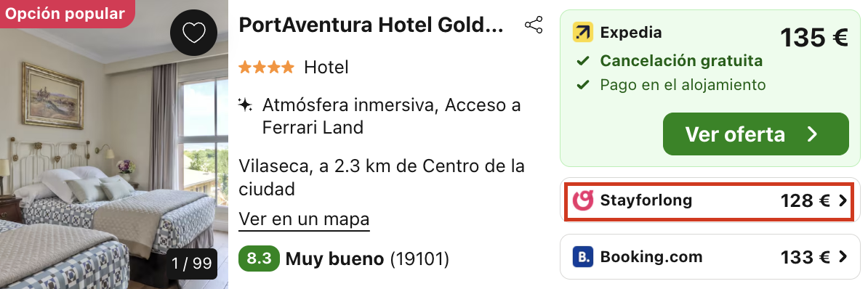Click the 8.3 rating score badge
This screenshot has width=868, height=289.
click(259, 259)
